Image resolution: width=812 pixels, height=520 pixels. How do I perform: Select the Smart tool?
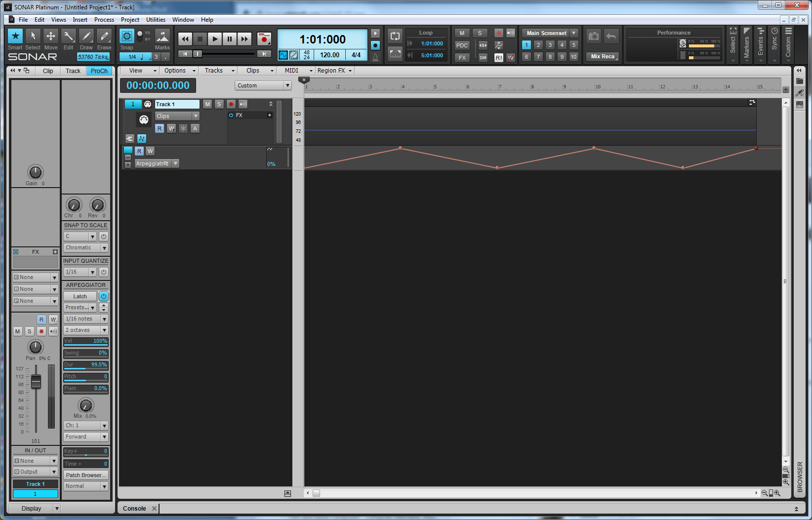point(15,36)
